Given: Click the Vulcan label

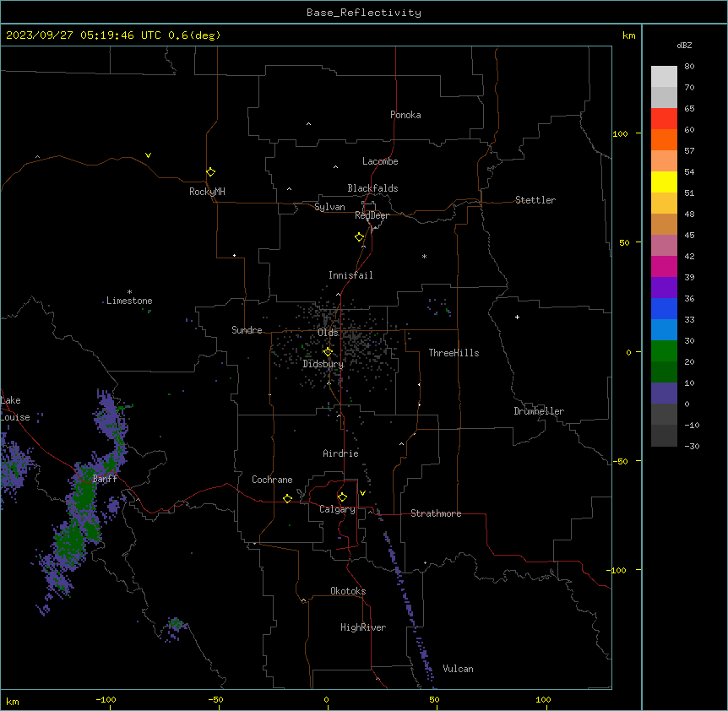Looking at the screenshot, I should [x=458, y=669].
